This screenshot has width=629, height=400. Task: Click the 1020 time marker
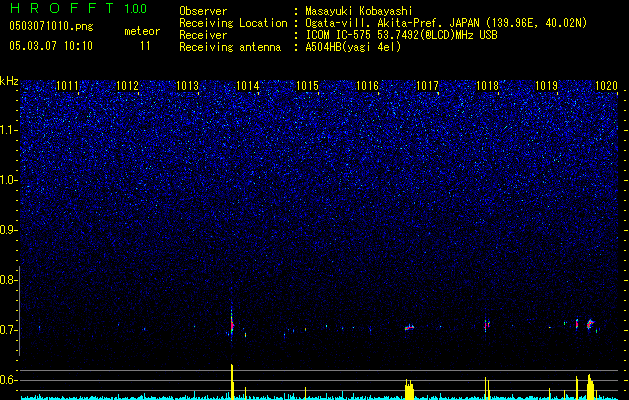point(606,86)
